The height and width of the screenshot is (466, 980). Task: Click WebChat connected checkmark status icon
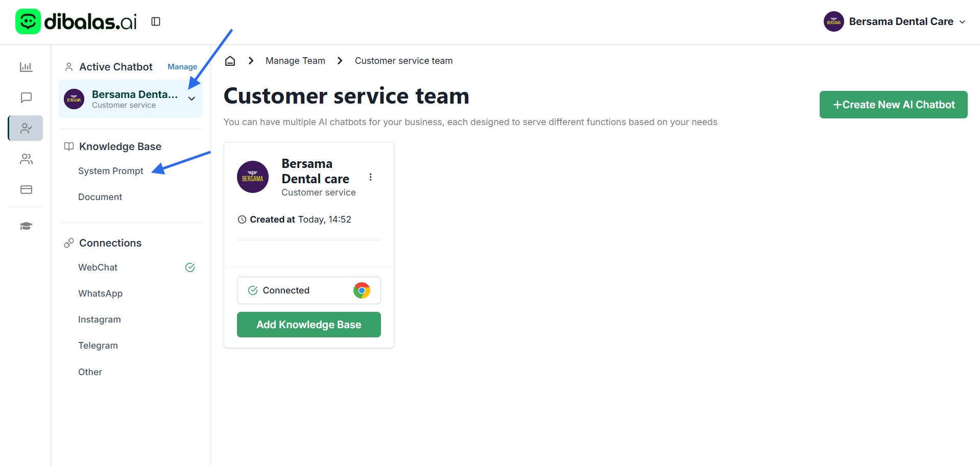[x=190, y=267]
